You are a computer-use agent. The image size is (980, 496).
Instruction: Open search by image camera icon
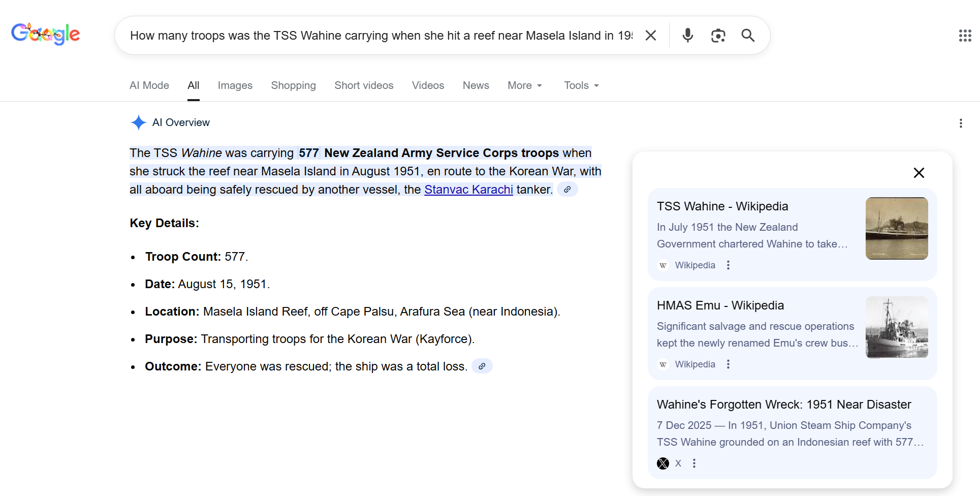pos(718,36)
